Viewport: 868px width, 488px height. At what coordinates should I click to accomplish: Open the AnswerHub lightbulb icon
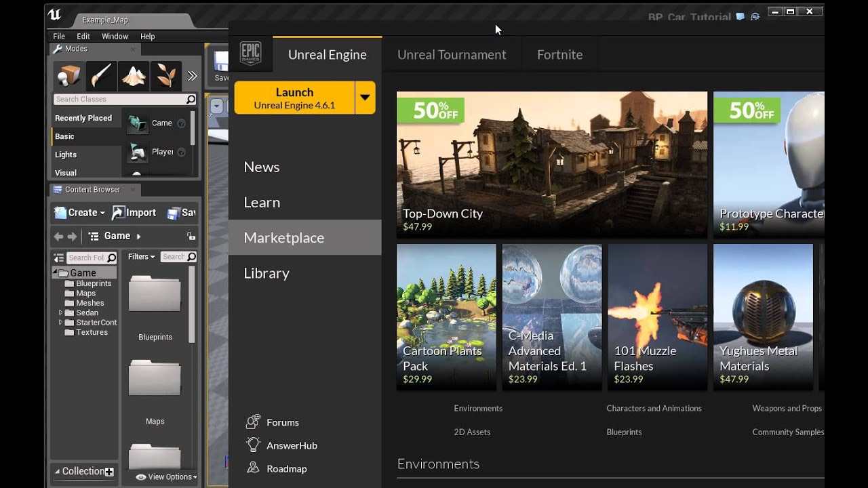point(254,445)
